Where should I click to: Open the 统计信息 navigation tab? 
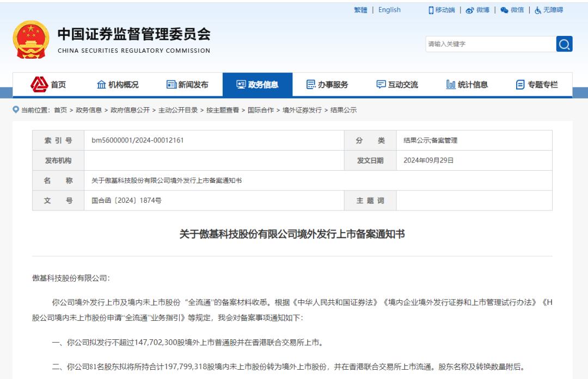click(x=467, y=85)
